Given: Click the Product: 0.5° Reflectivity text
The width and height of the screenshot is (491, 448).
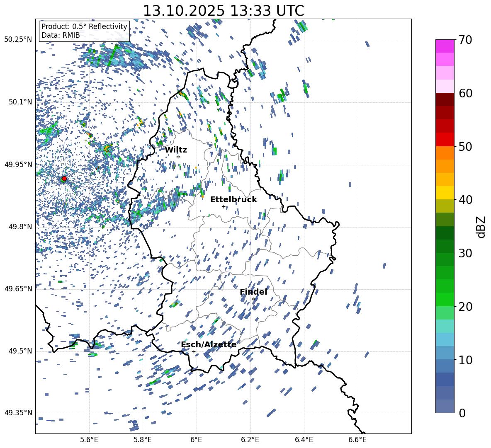Looking at the screenshot, I should point(84,27).
